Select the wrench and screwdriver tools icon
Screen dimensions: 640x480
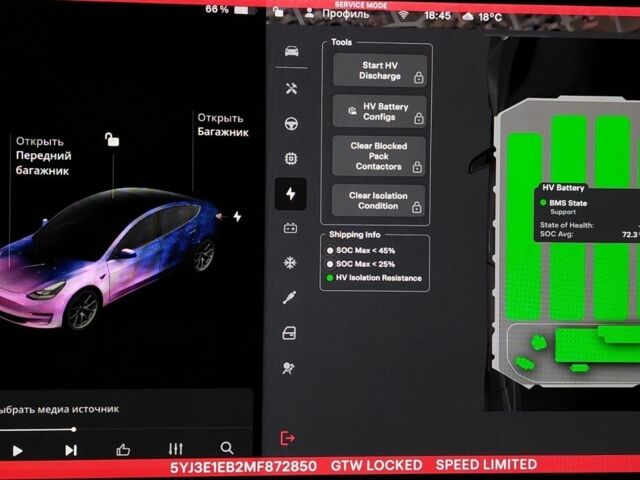(x=291, y=88)
